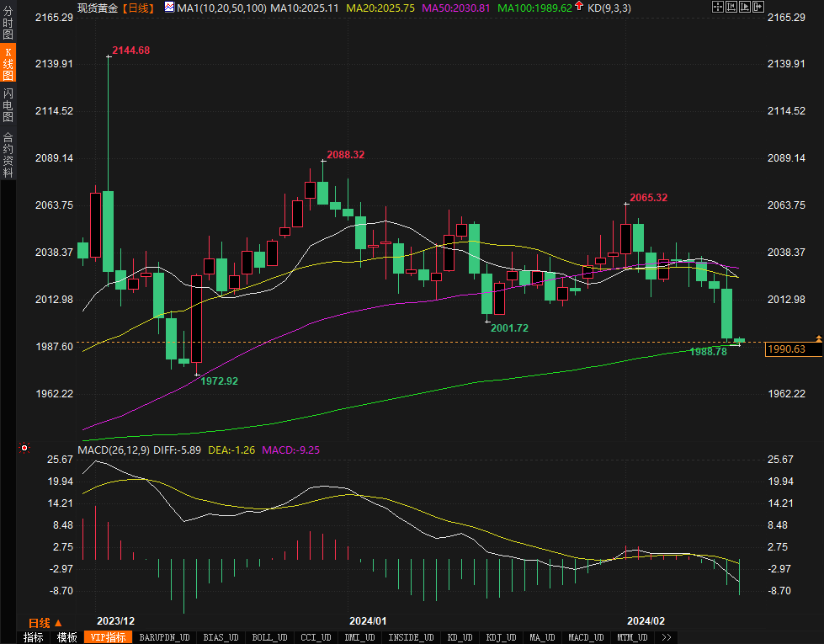Click the MA1 indicator settings icon

pyautogui.click(x=169, y=8)
